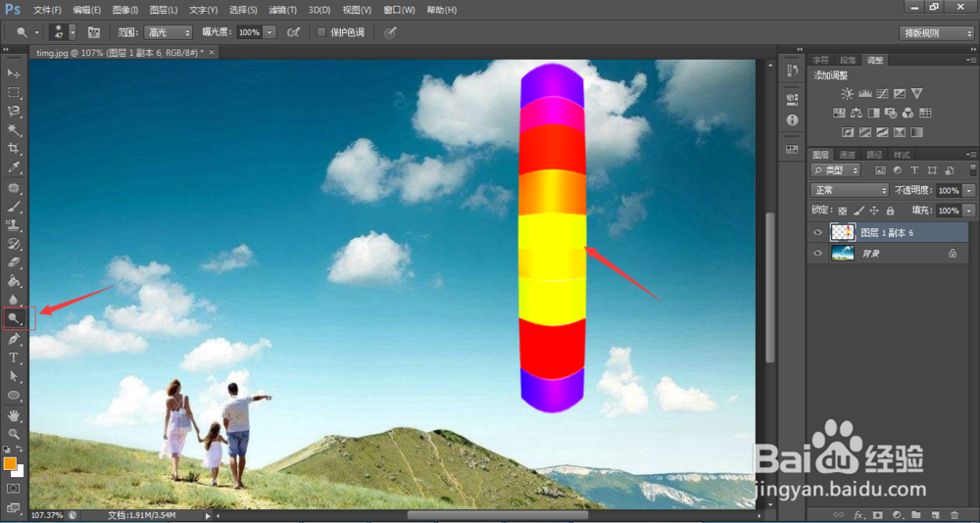Toggle lock position
Viewport: 980px width, 523px height.
click(x=874, y=211)
